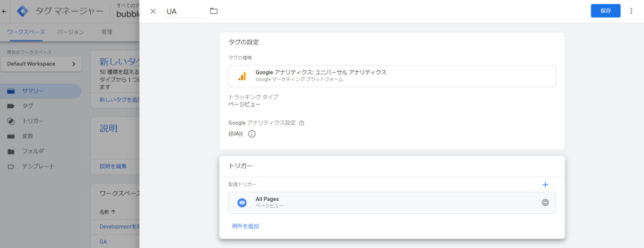Edit the tag name field UA

pos(185,11)
